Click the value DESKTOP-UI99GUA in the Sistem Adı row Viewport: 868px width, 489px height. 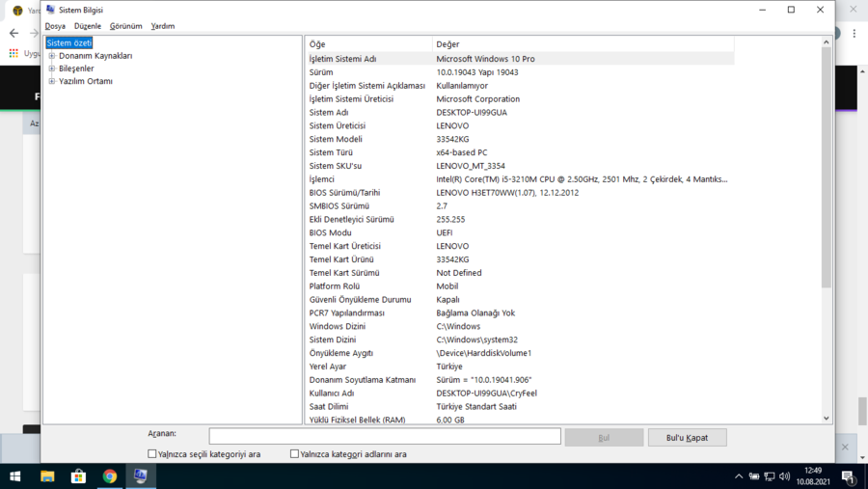click(x=472, y=113)
